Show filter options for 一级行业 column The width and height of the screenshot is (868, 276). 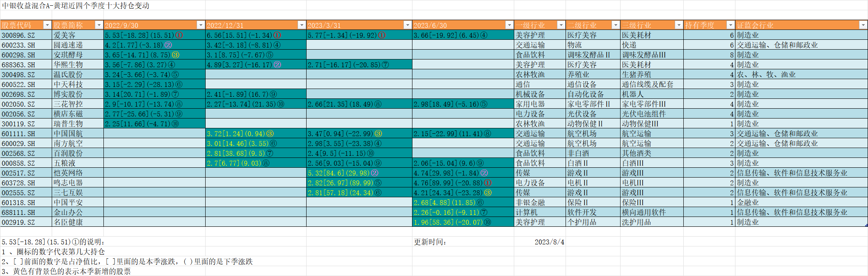click(561, 25)
